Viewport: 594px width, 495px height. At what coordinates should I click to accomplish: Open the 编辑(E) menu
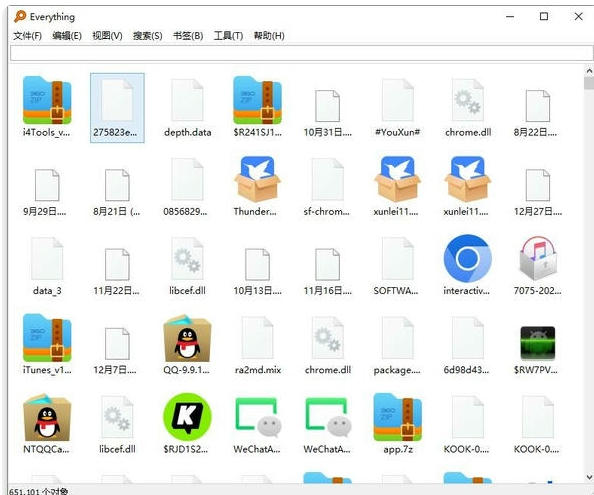pos(67,36)
